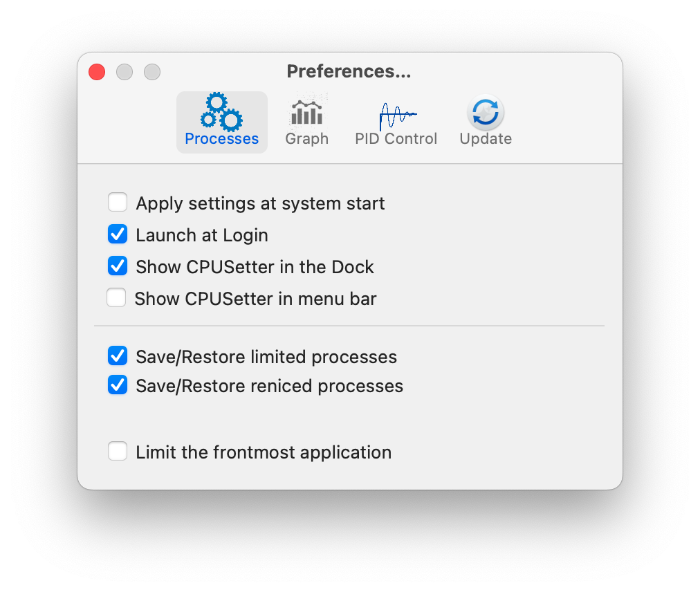
Task: Open the PID Control tab label
Action: (x=396, y=138)
